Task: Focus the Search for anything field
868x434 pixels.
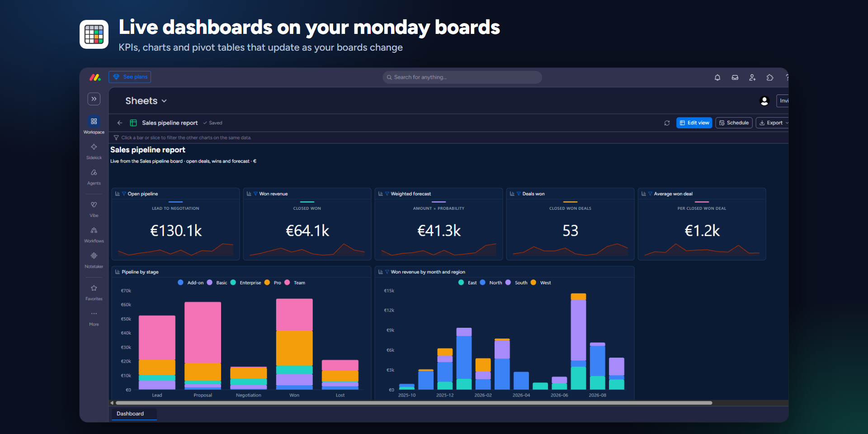Action: click(x=462, y=77)
